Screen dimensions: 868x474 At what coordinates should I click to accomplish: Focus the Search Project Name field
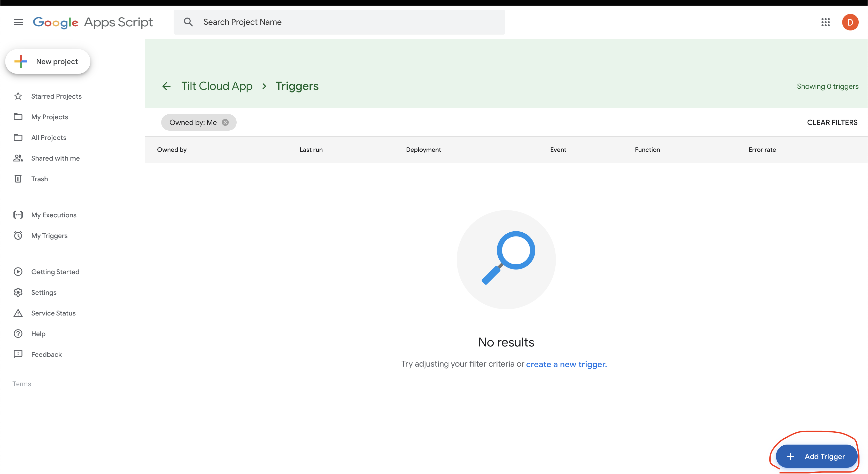click(339, 22)
